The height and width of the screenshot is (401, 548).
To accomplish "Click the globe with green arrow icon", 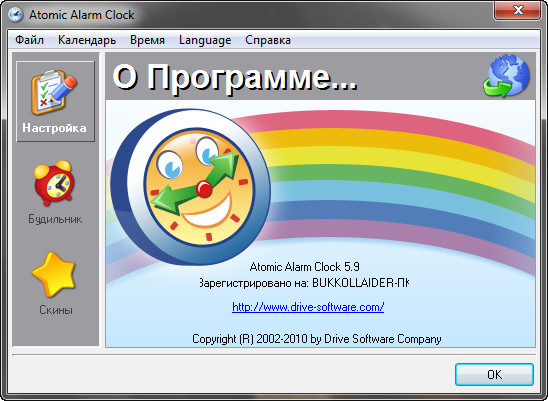I will point(506,76).
